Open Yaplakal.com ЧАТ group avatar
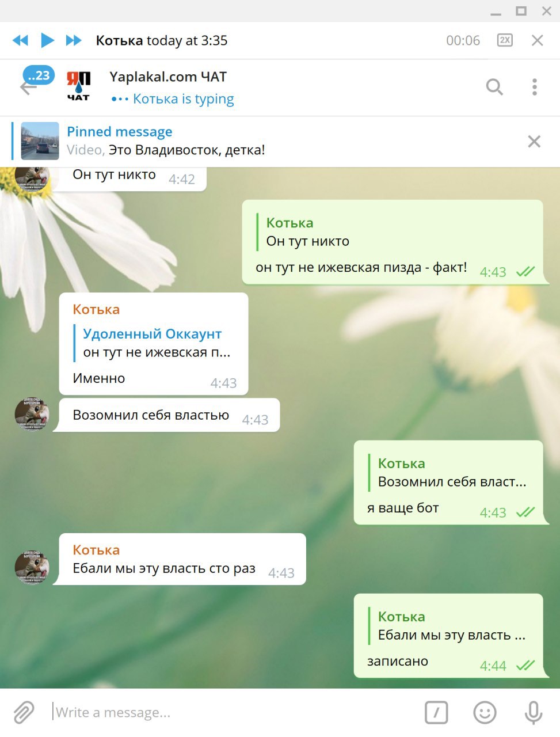Screen dimensions: 560x737 (78, 87)
